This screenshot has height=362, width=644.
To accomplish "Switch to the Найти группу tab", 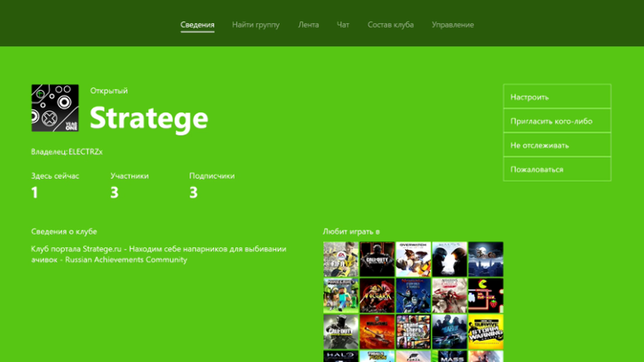I will tap(256, 25).
